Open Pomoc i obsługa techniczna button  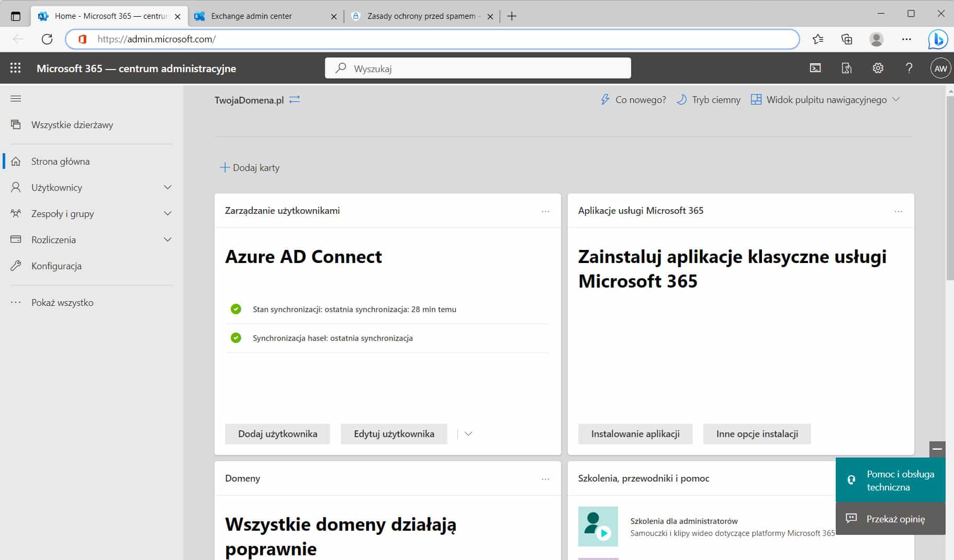pos(891,480)
